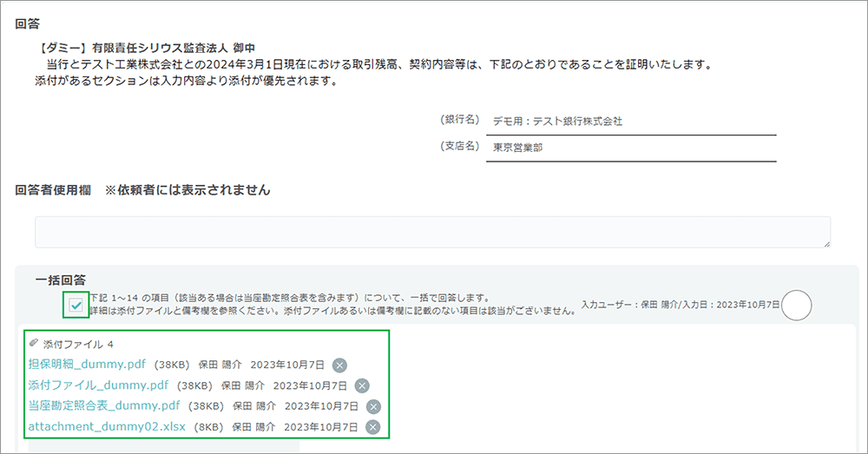Image resolution: width=868 pixels, height=454 pixels.
Task: Click the paperclip attachment icon
Action: coord(34,344)
